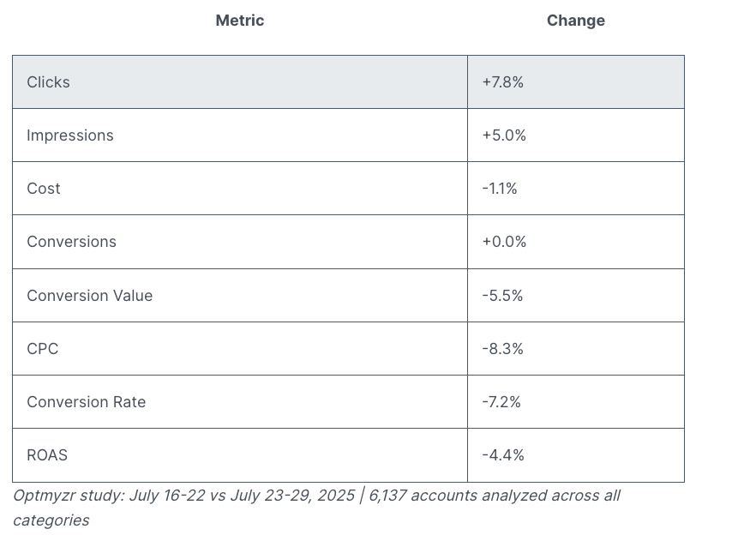This screenshot has height=541, width=756.
Task: Click the Change column header
Action: click(x=576, y=21)
